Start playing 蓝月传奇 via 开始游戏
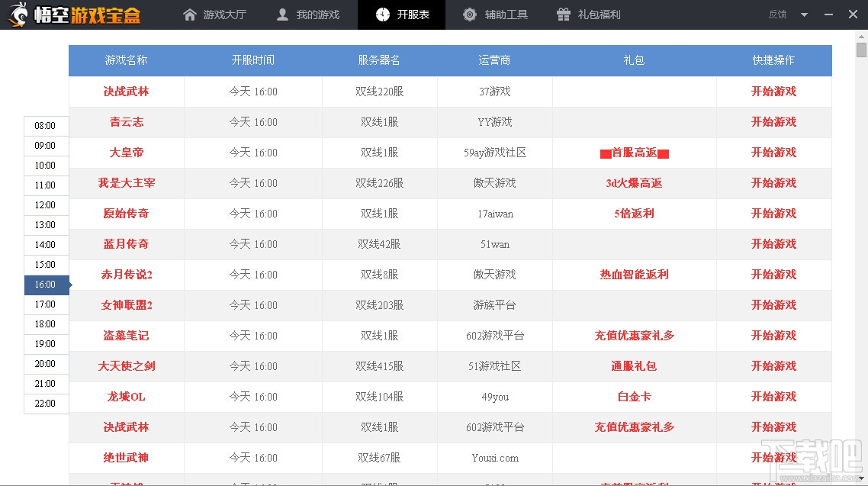 click(773, 244)
